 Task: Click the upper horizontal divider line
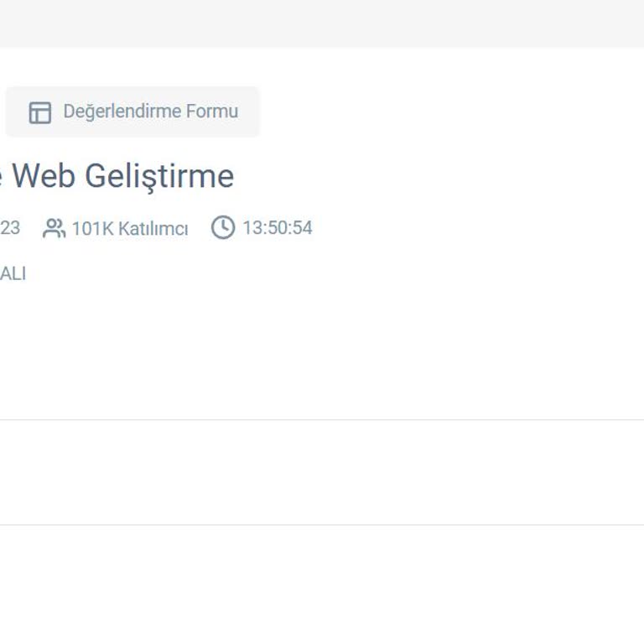tap(322, 419)
